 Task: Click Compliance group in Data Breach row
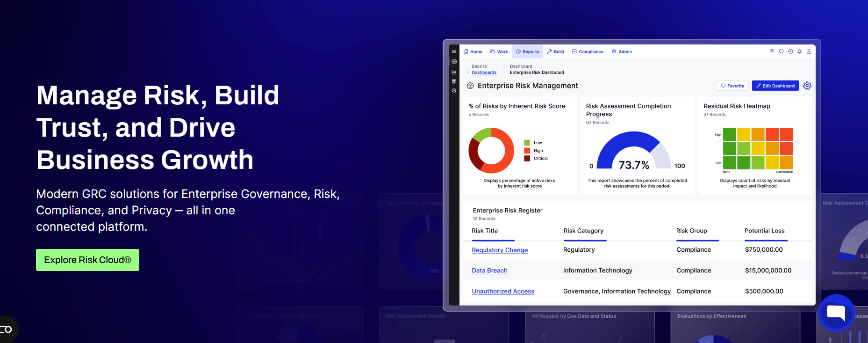tap(694, 270)
